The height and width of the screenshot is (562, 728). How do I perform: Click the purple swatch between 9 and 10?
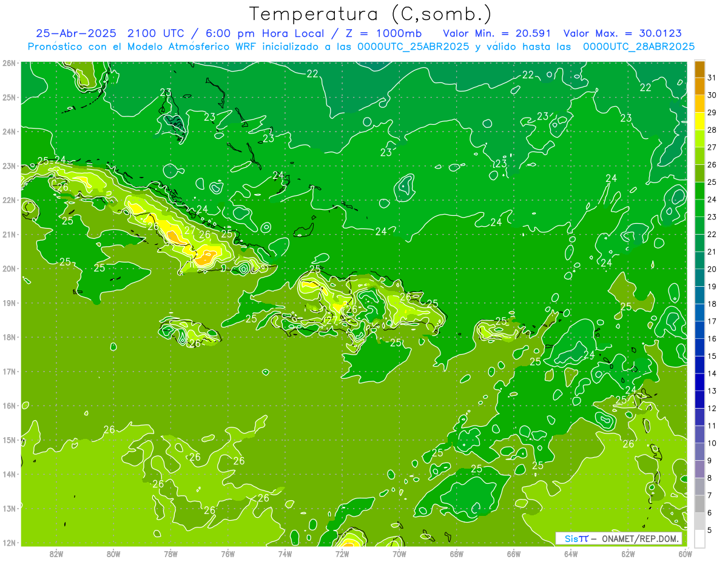point(699,452)
